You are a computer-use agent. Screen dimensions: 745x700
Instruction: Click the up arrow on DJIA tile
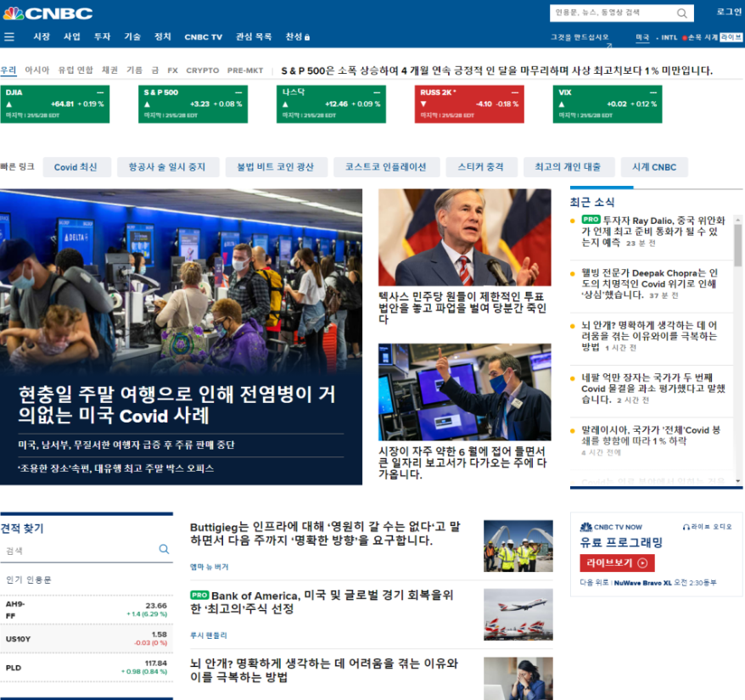(x=8, y=104)
